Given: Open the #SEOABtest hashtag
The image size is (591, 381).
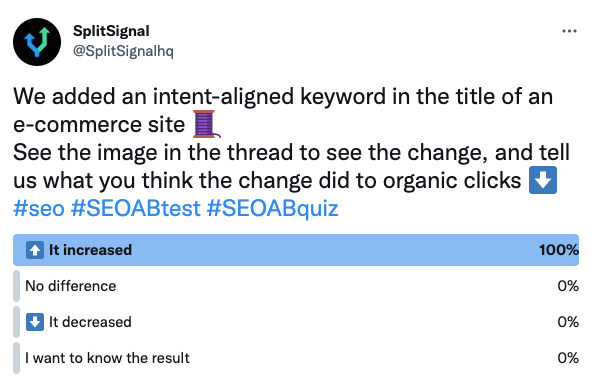Looking at the screenshot, I should coord(136,208).
